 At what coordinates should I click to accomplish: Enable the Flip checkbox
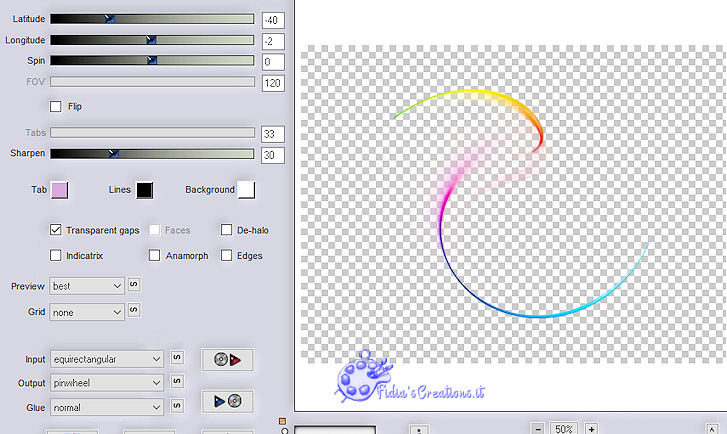56,106
